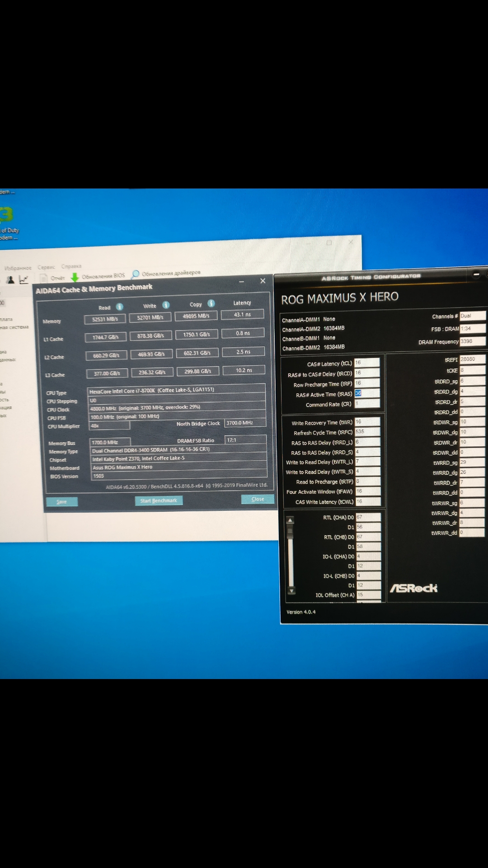
Task: Click Отчёт in the AIDA64 toolbar
Action: tap(57, 278)
